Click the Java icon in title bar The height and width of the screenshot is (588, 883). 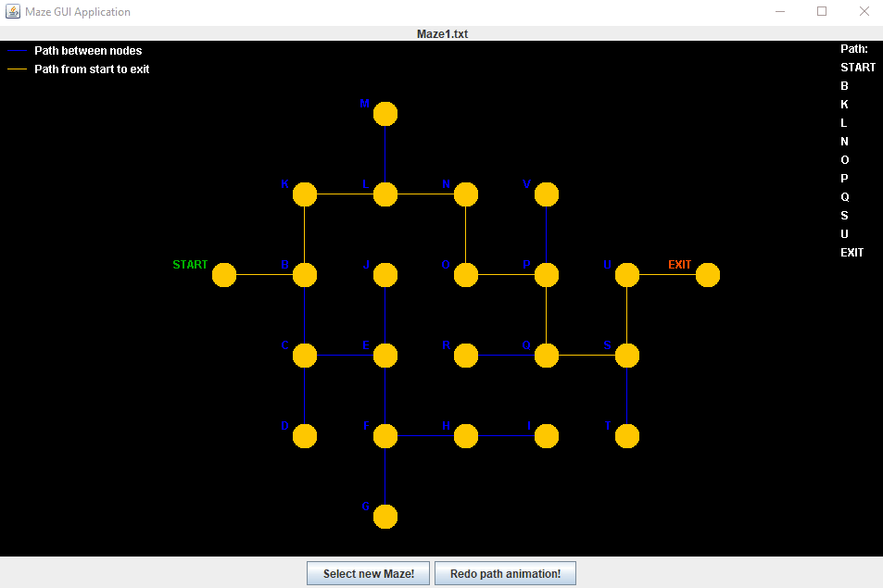[x=13, y=12]
